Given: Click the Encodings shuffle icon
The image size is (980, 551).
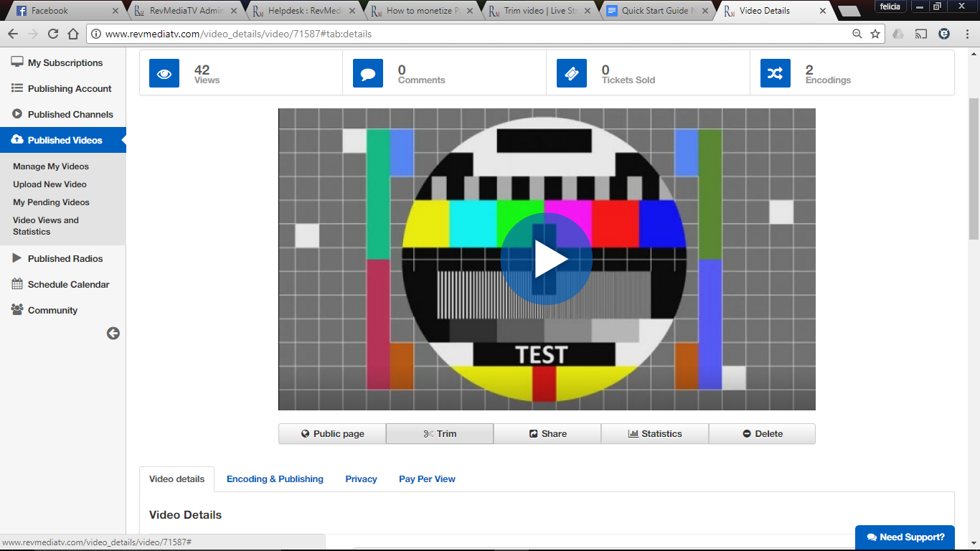Looking at the screenshot, I should click(776, 73).
